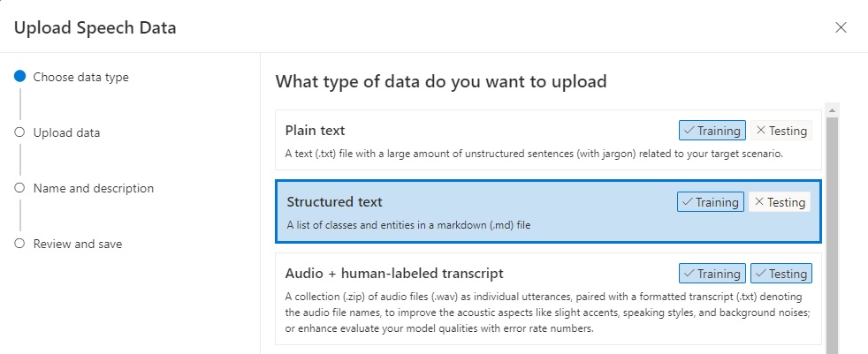Select the Choose data type step label
The image size is (868, 354).
(x=80, y=77)
